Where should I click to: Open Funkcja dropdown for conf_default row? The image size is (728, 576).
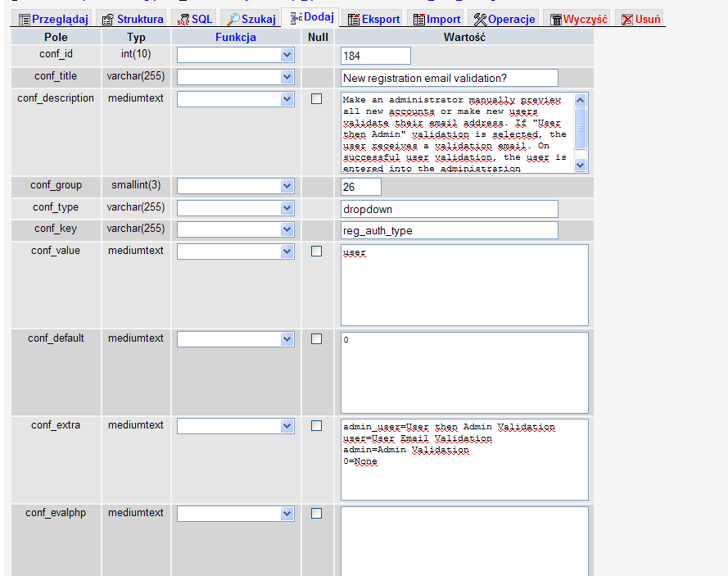click(x=236, y=339)
